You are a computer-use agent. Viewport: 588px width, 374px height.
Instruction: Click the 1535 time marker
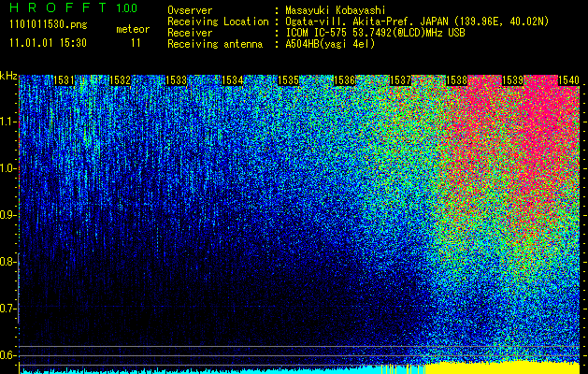click(x=288, y=80)
